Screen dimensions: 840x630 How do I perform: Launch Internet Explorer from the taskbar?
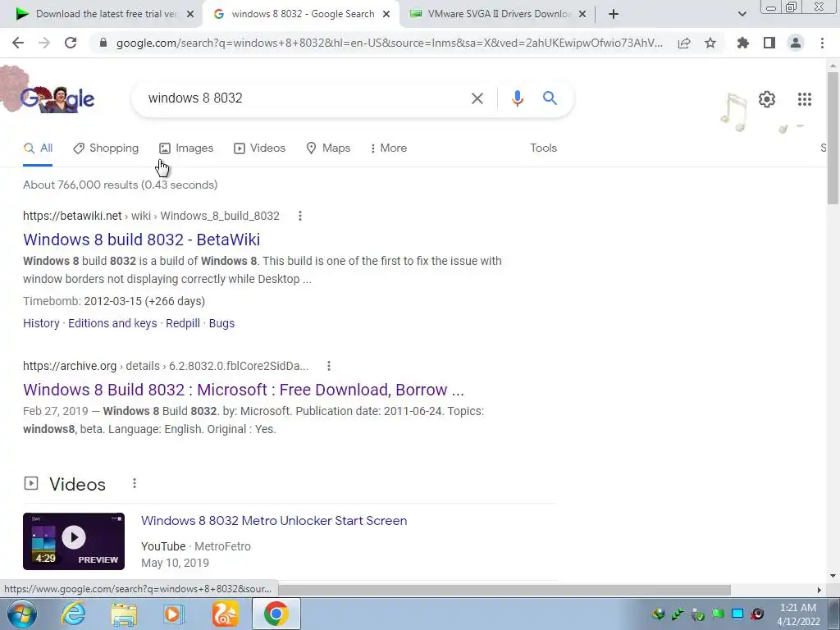pos(73,614)
